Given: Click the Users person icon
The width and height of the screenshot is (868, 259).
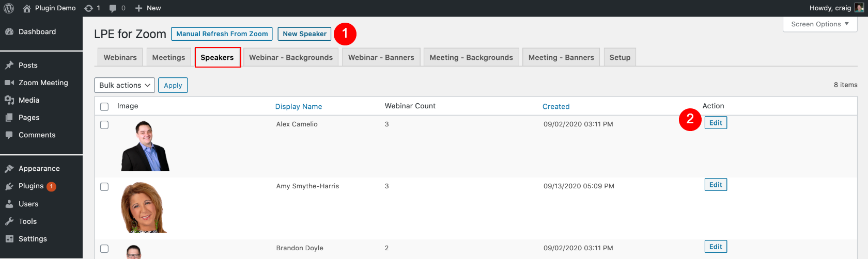Looking at the screenshot, I should pos(9,204).
